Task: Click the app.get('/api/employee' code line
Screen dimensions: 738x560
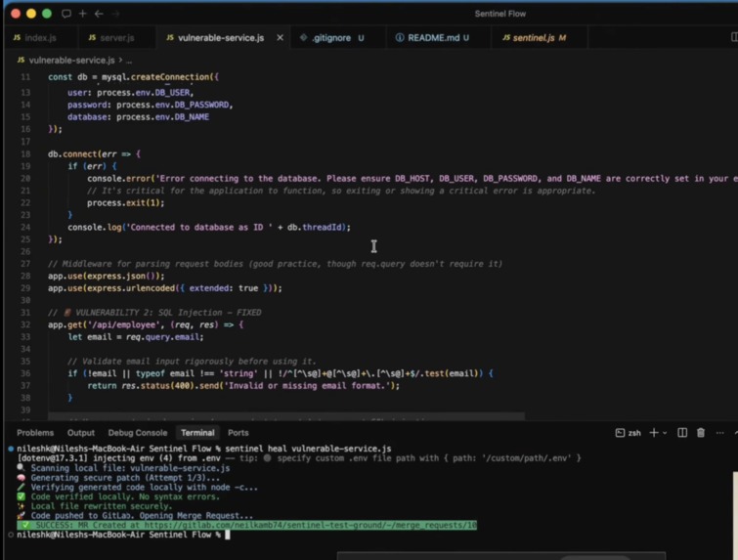Action: (x=146, y=324)
